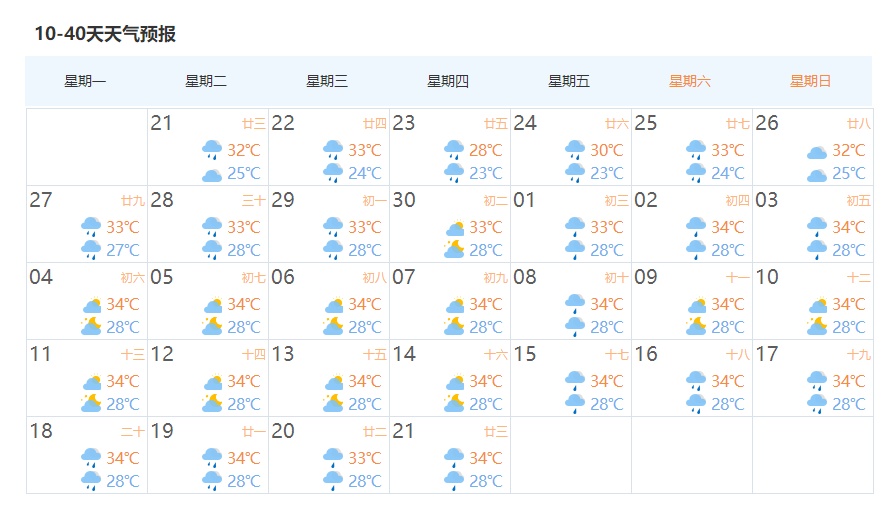887x512 pixels.
Task: Select the 星期六 weekend column header
Action: (690, 81)
